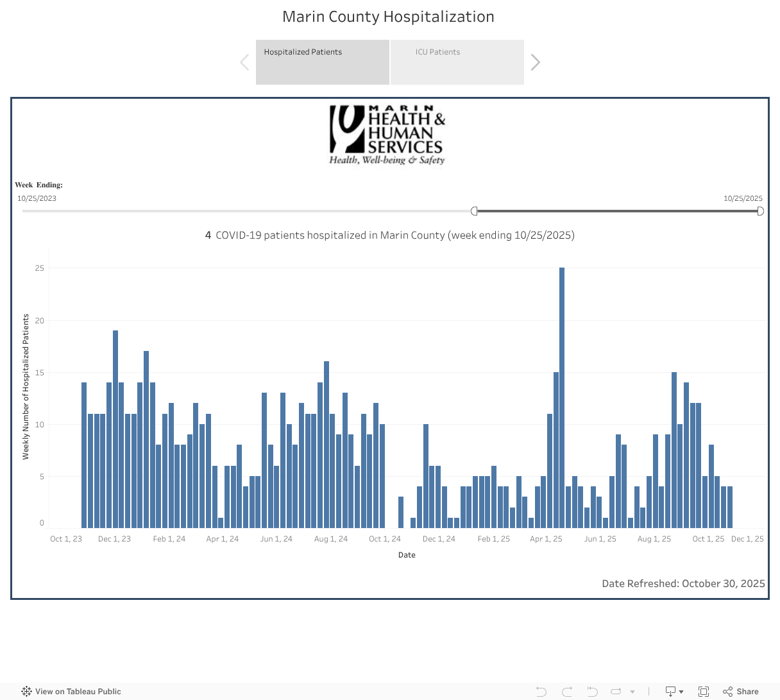The height and width of the screenshot is (700, 780).
Task: Expand the refresh options dropdown arrow
Action: tap(632, 692)
